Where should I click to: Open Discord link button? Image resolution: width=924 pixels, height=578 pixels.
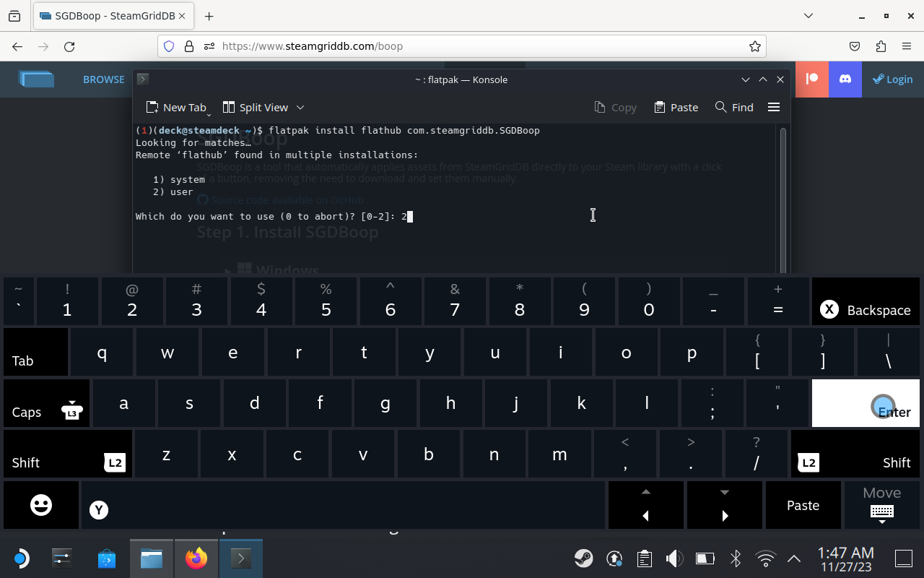[845, 79]
